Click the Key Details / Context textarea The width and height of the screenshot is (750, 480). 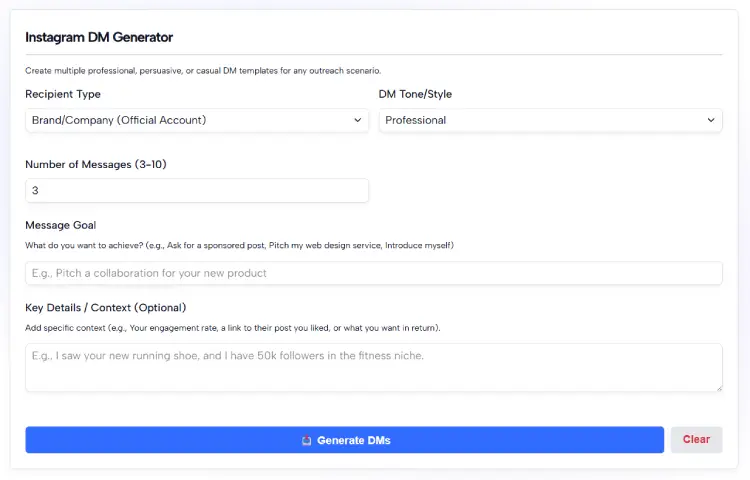point(374,367)
